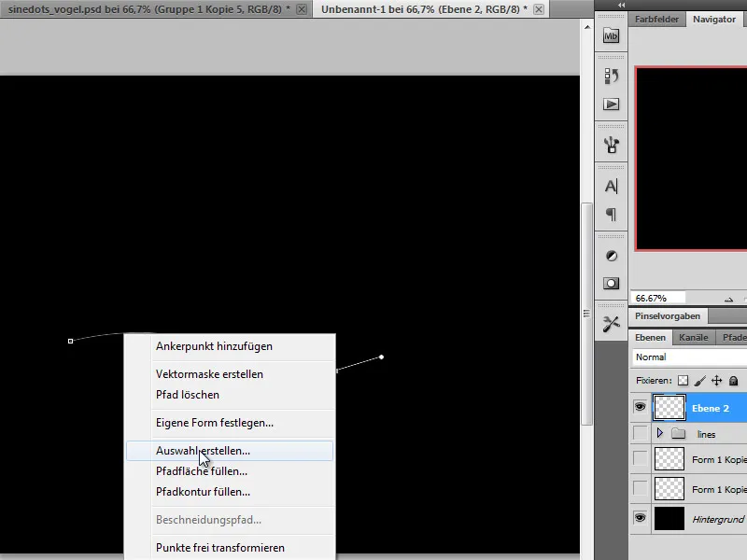Open the Actions panel play icon
The width and height of the screenshot is (747, 560).
click(611, 104)
